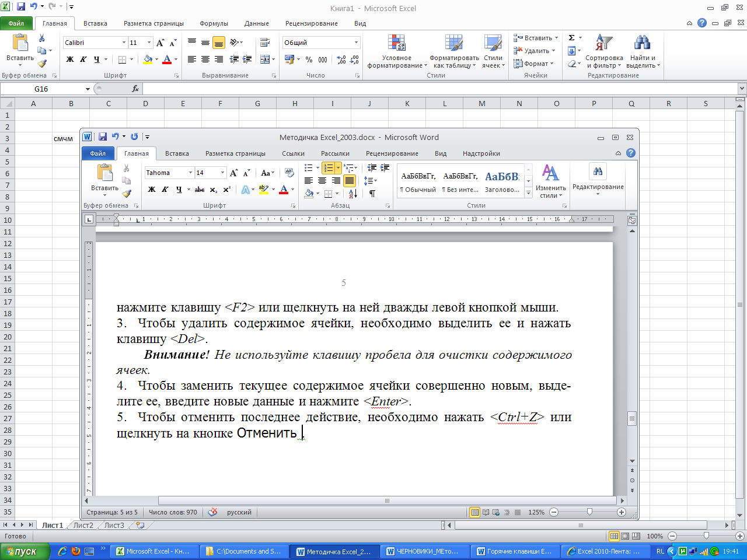
Task: Toggle strikethrough (abc) in Word ribbon
Action: pyautogui.click(x=200, y=190)
